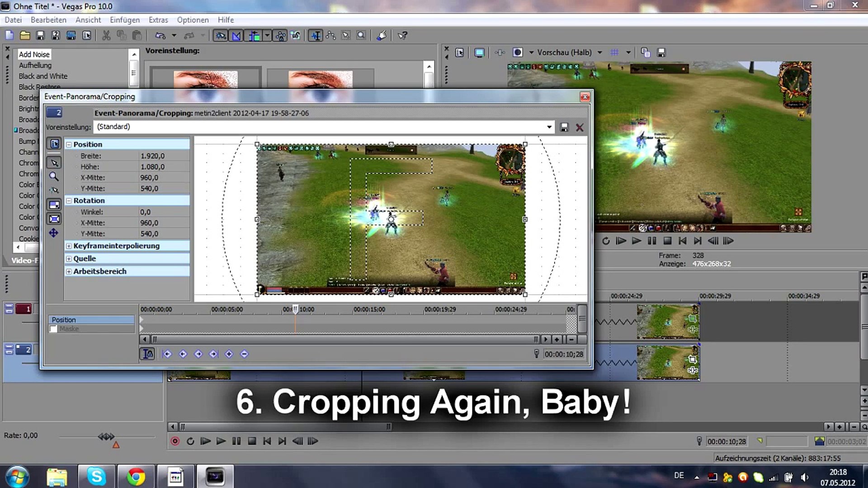The width and height of the screenshot is (868, 488).
Task: Open the Optionen menu
Action: coord(193,20)
